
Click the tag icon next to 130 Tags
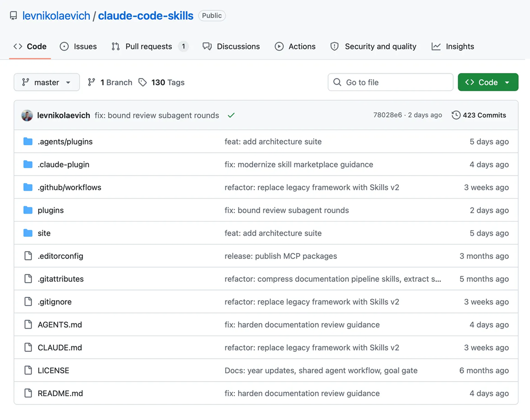pyautogui.click(x=143, y=82)
